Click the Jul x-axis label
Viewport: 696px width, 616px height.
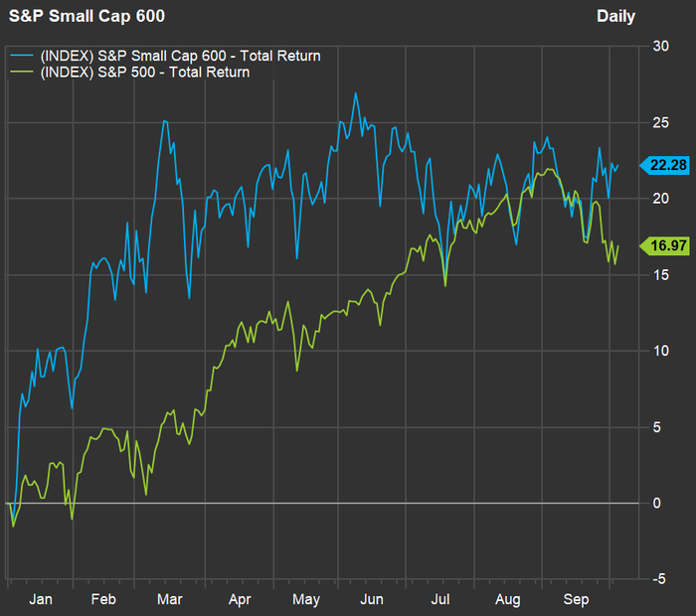pos(440,599)
